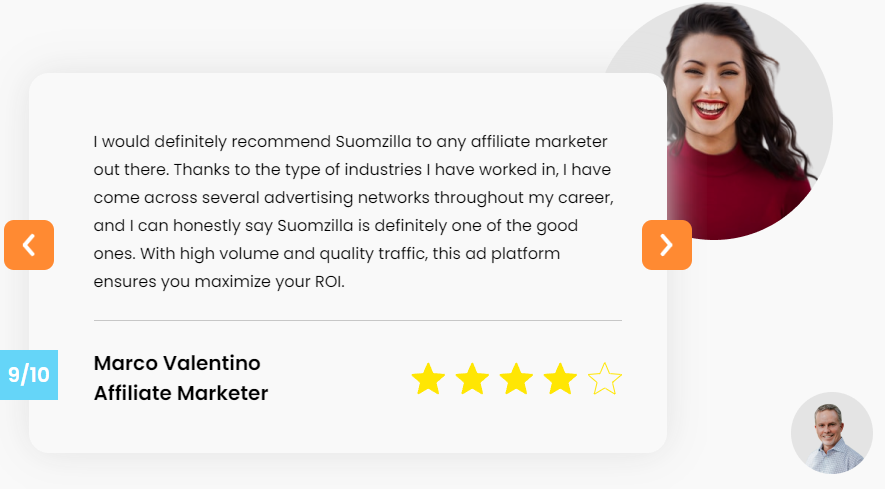Click the Affiliate Marketer job title

click(181, 394)
